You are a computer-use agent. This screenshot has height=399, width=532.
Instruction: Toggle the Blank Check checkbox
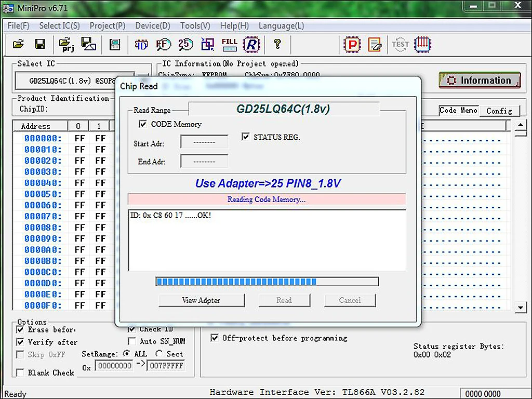20,373
